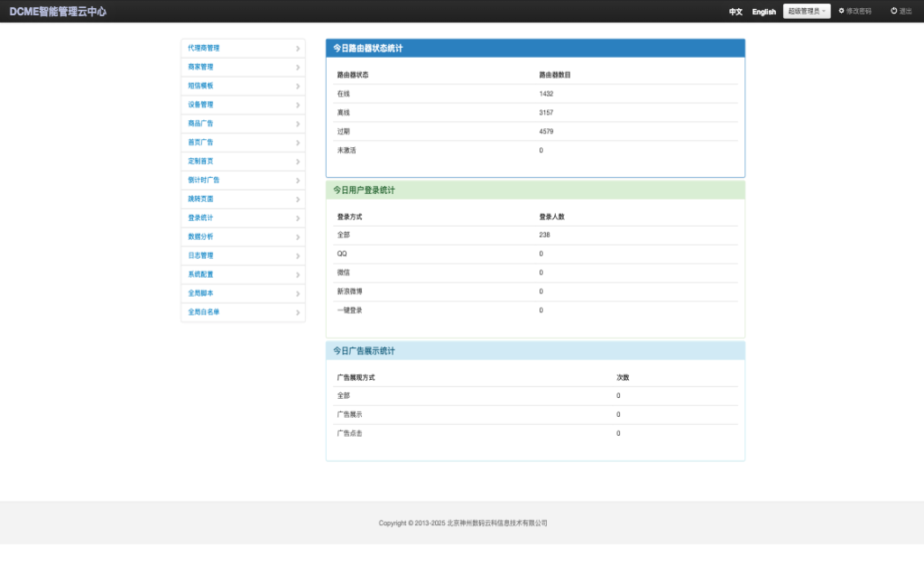This screenshot has height=583, width=924.
Task: Switch language to 中文
Action: coord(735,12)
